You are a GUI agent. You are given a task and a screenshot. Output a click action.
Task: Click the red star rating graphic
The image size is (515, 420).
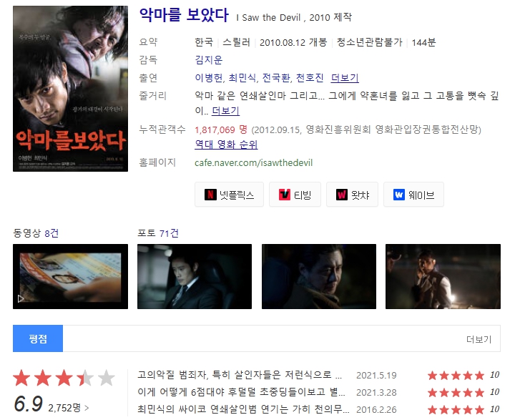click(64, 378)
